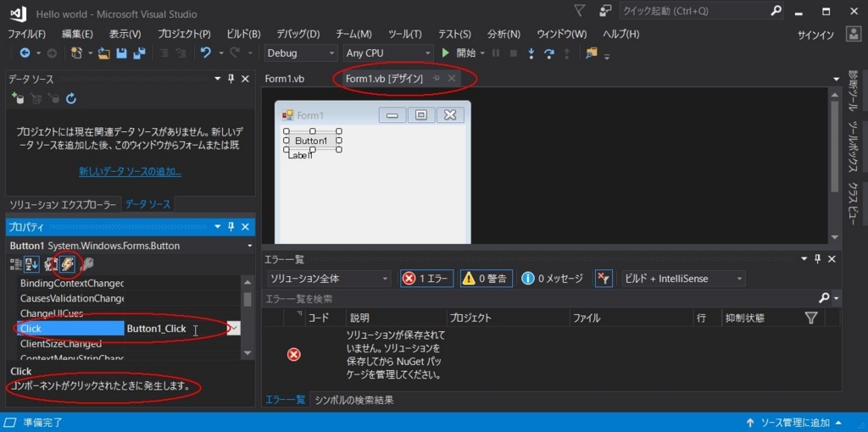Image resolution: width=868 pixels, height=432 pixels.
Task: Click the designer vertical scrollbar down arrow
Action: tap(835, 237)
